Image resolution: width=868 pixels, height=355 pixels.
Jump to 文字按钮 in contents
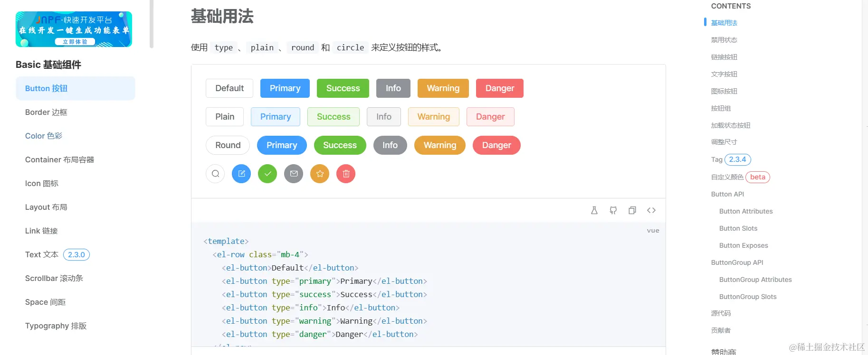tap(724, 74)
